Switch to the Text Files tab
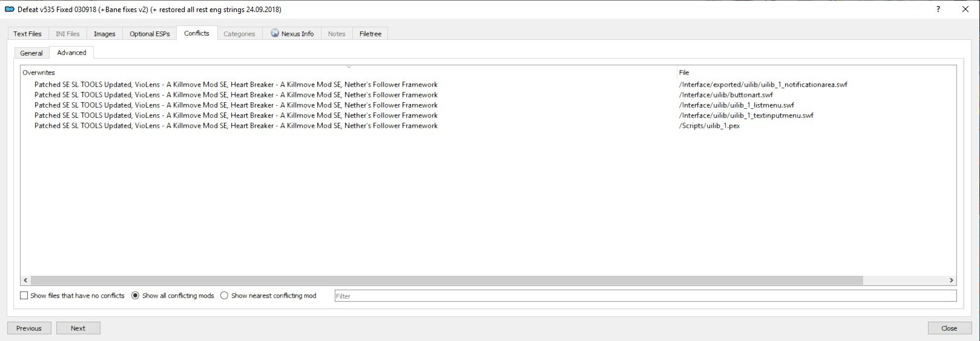The image size is (980, 341). click(x=27, y=34)
